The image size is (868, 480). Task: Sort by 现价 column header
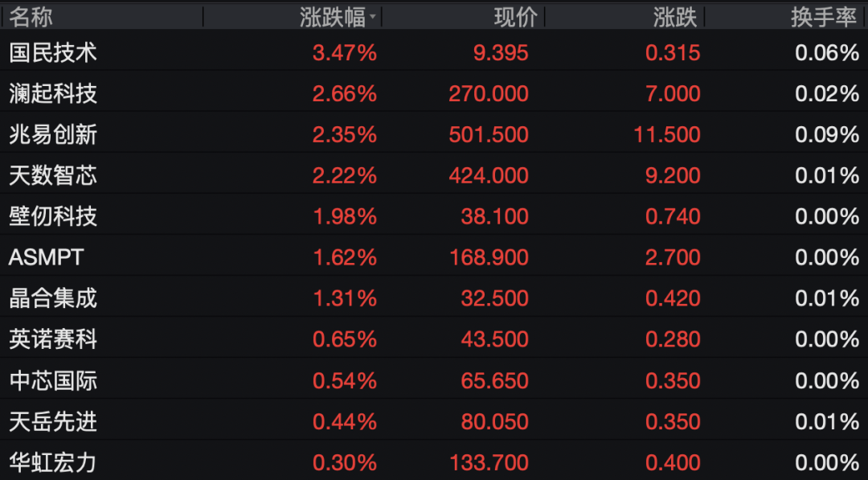pos(515,17)
